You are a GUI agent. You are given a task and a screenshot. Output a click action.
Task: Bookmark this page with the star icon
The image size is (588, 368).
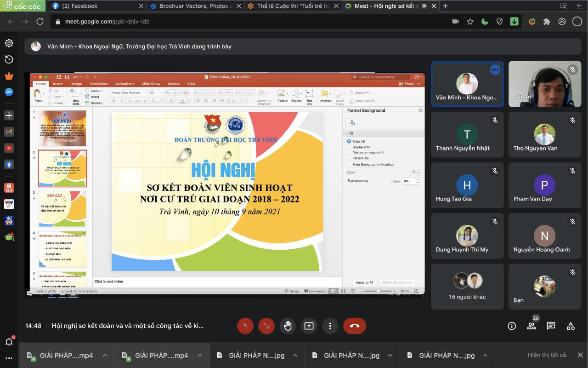pos(470,22)
